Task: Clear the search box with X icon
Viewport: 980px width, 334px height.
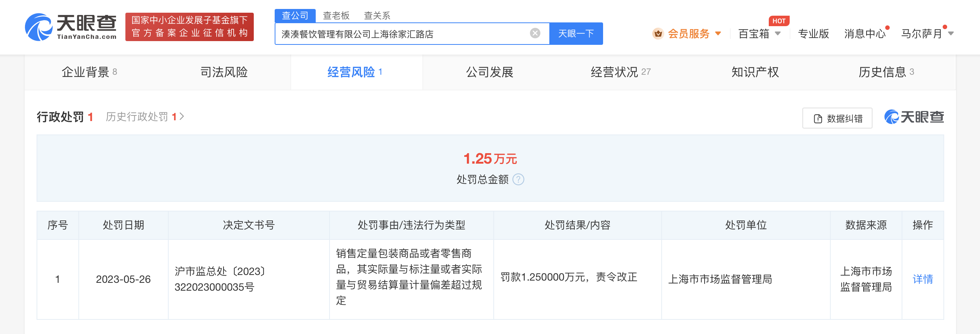Action: 535,34
